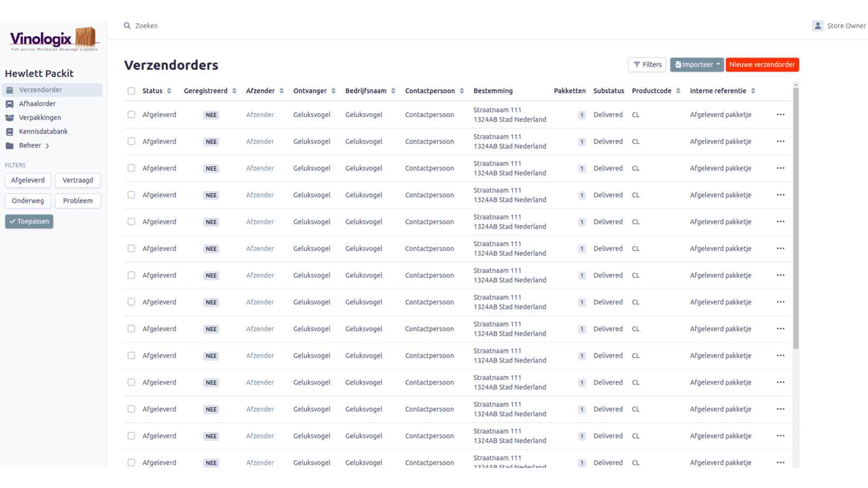The width and height of the screenshot is (868, 488).
Task: Sort by Interne referentie column arrows
Action: click(753, 91)
